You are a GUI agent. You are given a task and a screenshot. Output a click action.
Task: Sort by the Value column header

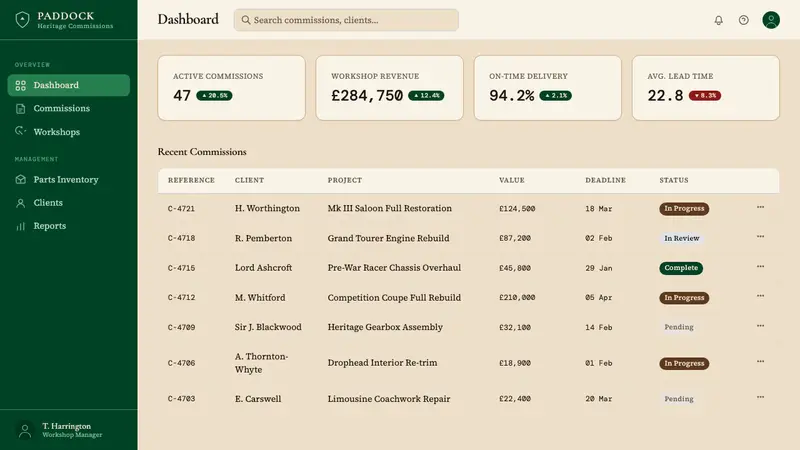tap(512, 180)
